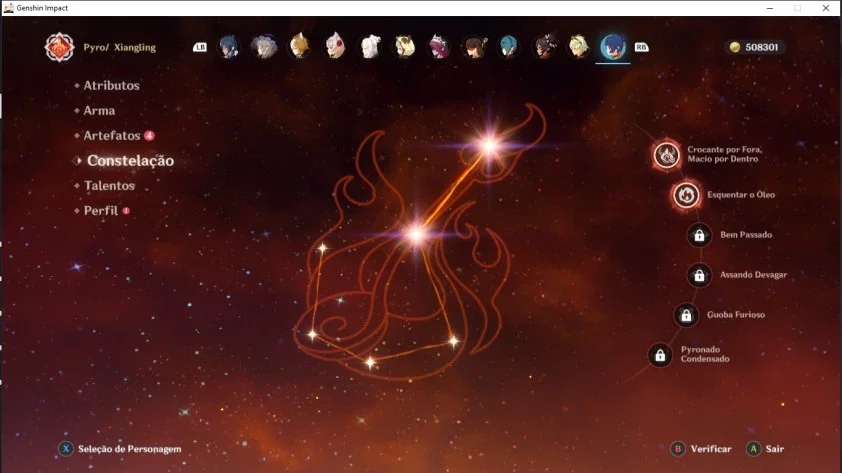Pick the white-haired avatar with red mask
The height and width of the screenshot is (473, 842).
pos(335,47)
